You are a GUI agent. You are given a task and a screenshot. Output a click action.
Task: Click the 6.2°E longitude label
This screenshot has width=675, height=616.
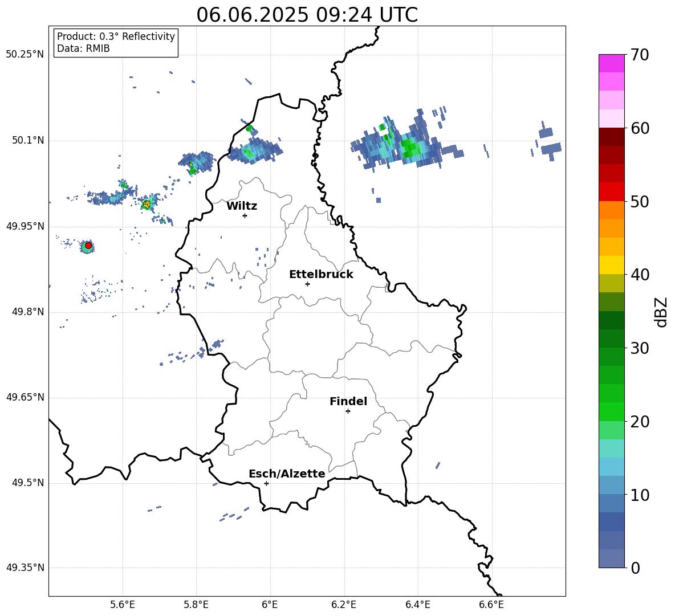coord(344,605)
